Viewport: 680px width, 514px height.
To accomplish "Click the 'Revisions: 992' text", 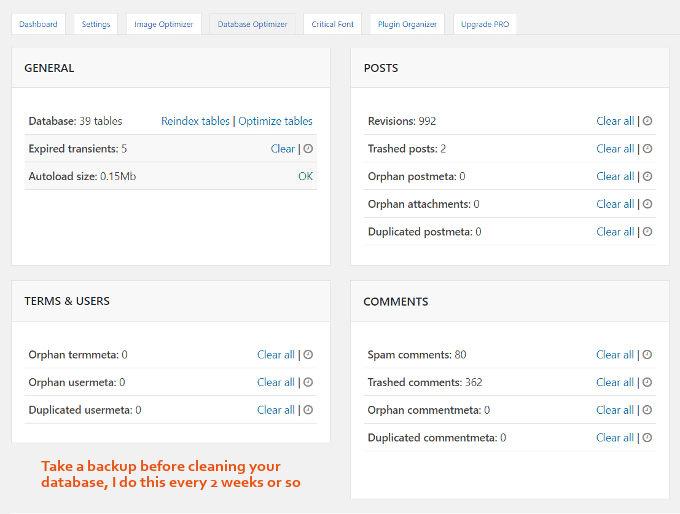I will click(x=402, y=121).
